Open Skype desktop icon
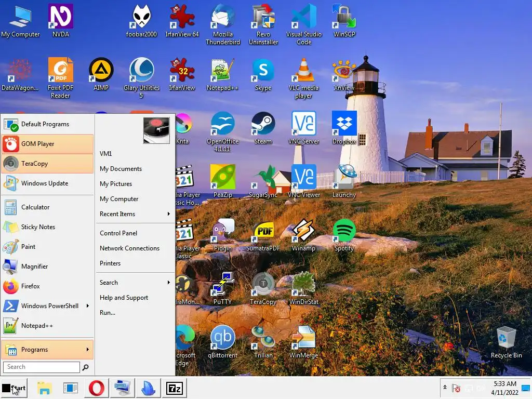 (263, 74)
